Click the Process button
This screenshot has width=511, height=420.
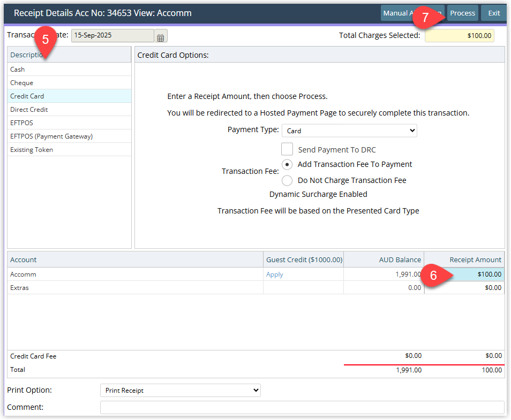pyautogui.click(x=462, y=13)
